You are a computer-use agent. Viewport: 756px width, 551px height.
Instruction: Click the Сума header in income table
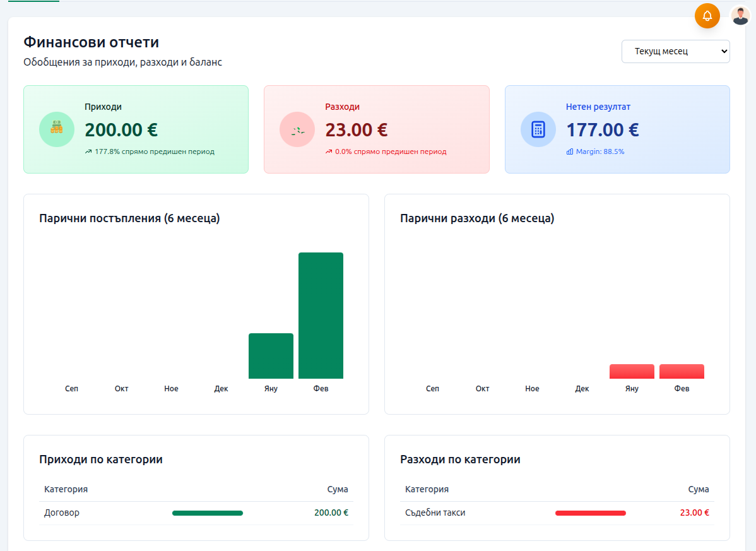pyautogui.click(x=337, y=489)
